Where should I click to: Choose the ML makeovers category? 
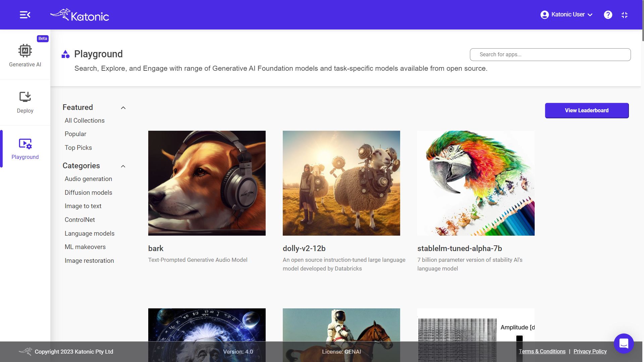point(85,247)
